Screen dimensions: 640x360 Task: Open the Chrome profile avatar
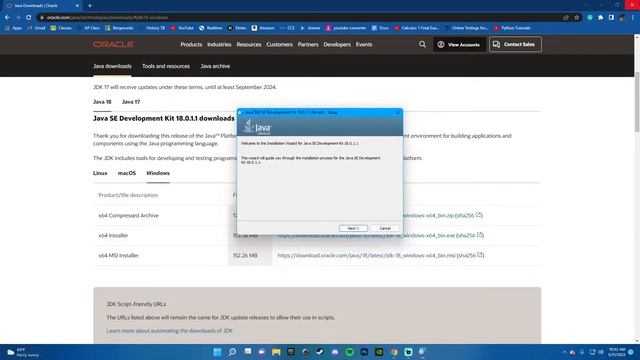click(x=622, y=18)
